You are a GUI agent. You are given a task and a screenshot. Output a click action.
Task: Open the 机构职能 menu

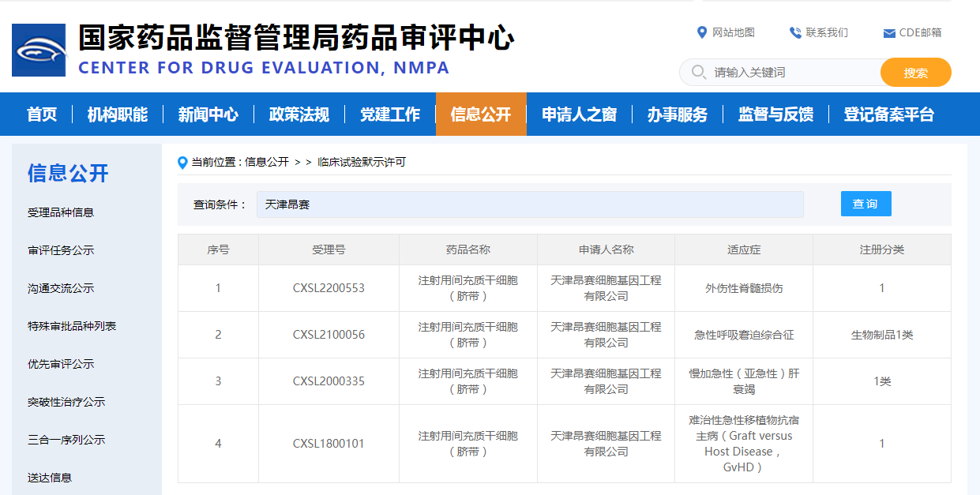coord(118,114)
